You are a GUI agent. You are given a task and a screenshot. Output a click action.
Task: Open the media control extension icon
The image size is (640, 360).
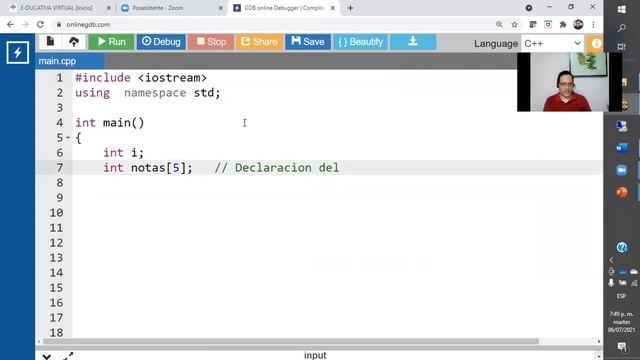533,24
